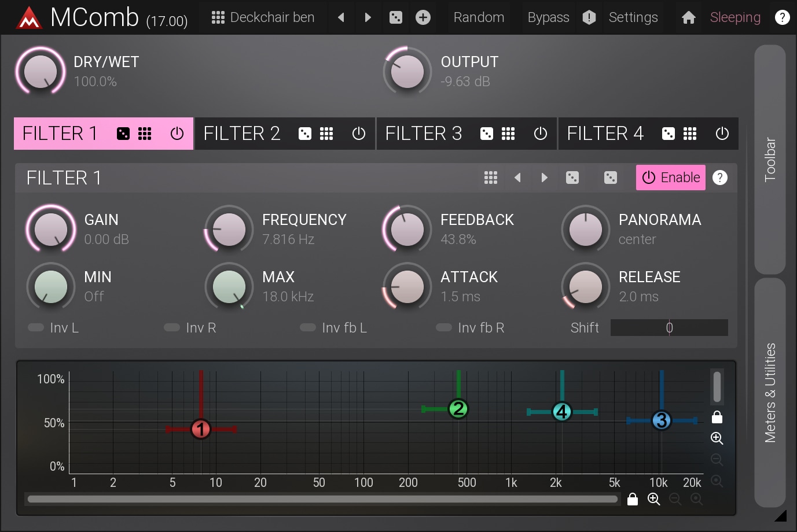Toggle FILTER 1 tab power button
Viewport: 797px width, 532px height.
tap(177, 134)
